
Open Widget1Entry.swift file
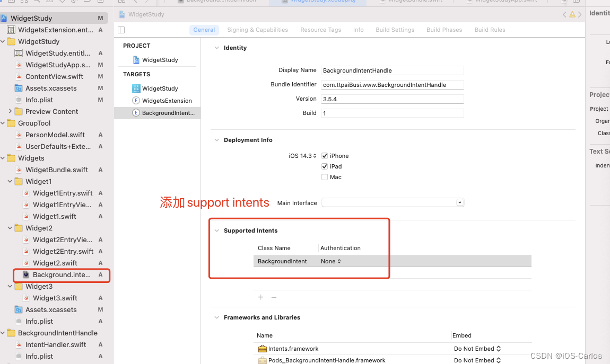[x=63, y=193]
